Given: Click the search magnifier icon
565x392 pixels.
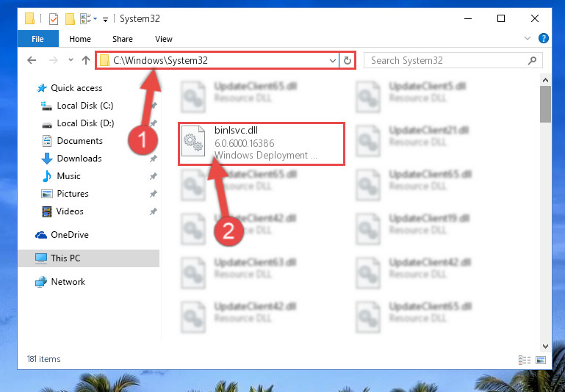Looking at the screenshot, I should [x=532, y=60].
